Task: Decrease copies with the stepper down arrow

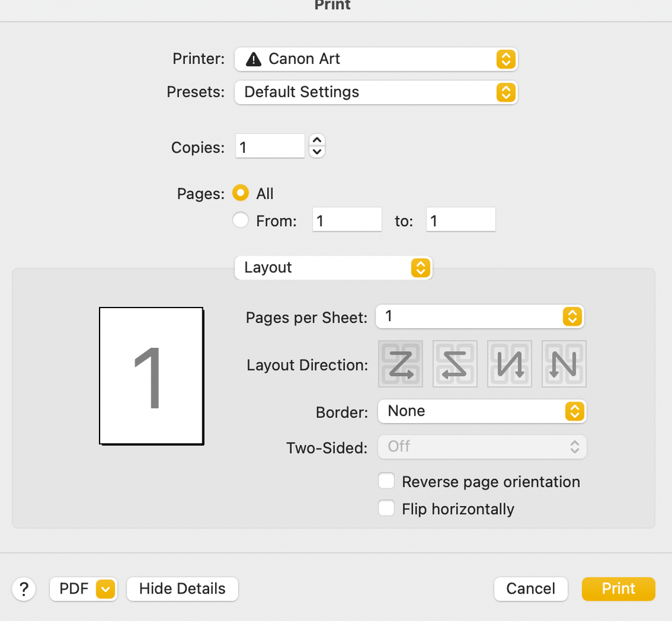Action: [x=317, y=152]
